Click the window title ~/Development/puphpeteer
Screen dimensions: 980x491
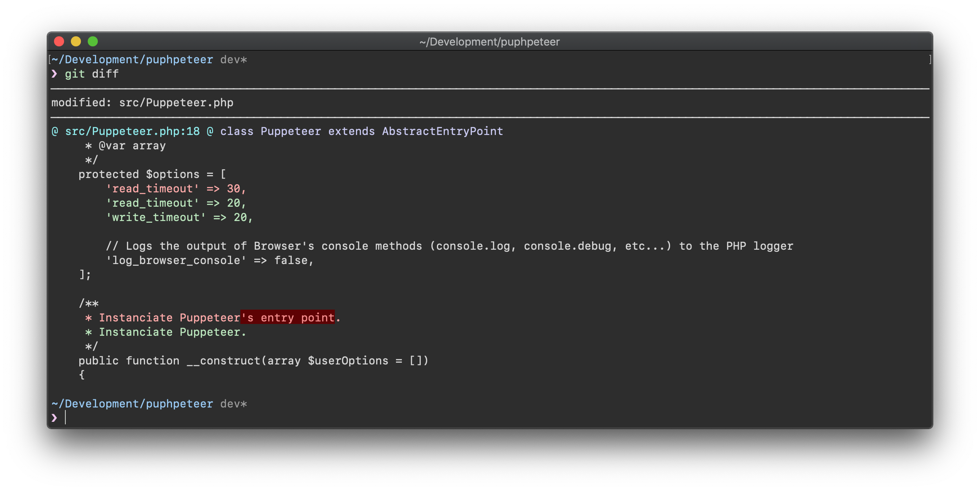point(489,42)
